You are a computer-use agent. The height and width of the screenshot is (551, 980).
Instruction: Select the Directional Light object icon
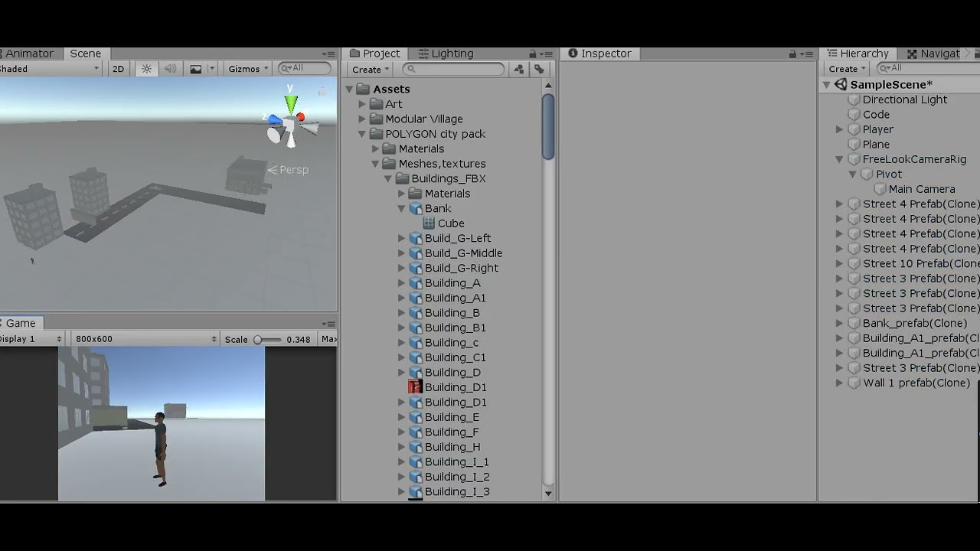point(854,99)
